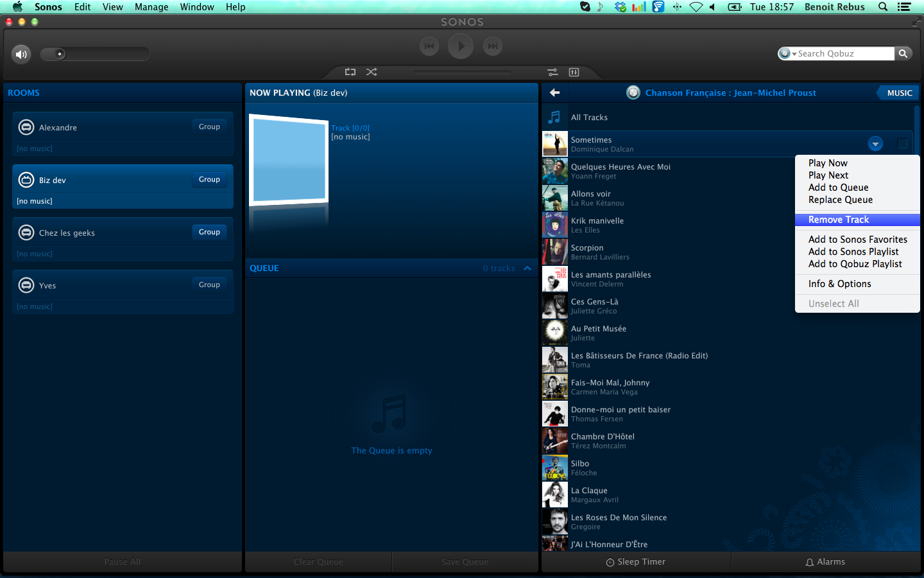
Task: Open the Manage menu
Action: pyautogui.click(x=151, y=7)
